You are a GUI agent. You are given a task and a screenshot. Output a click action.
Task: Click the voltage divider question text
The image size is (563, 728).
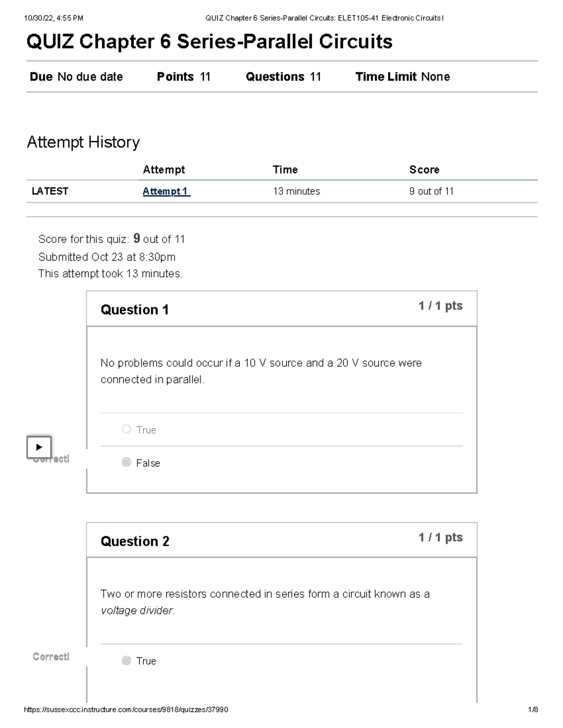pos(265,602)
